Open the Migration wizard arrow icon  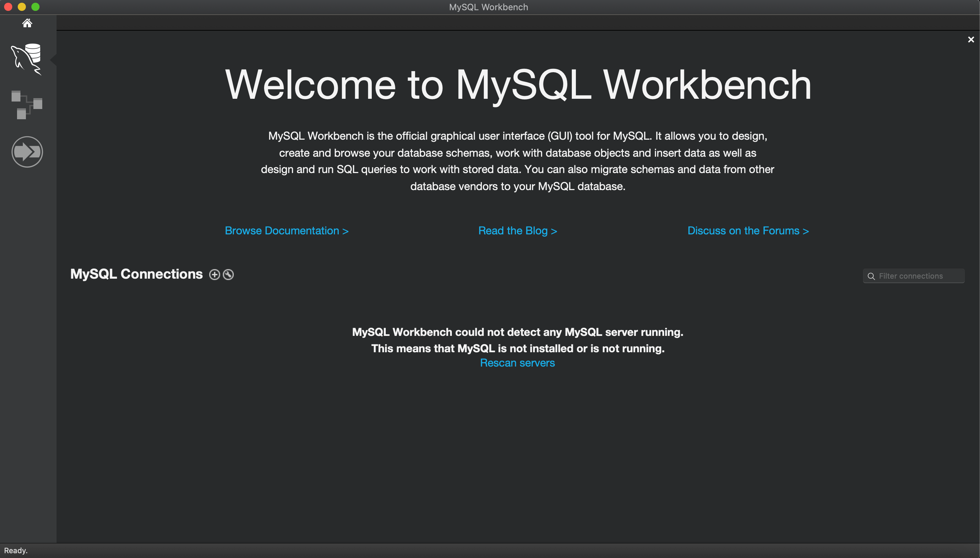coord(27,152)
